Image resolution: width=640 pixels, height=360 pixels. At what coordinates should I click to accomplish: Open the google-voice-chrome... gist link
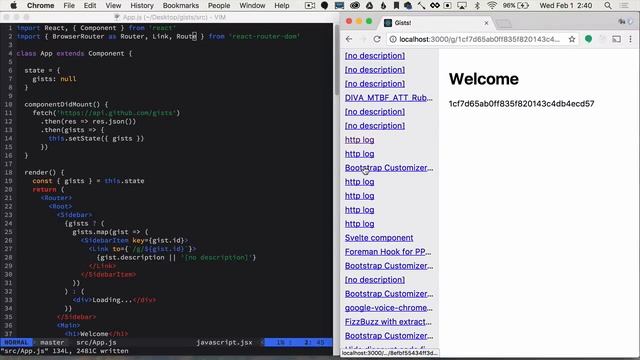tap(389, 308)
